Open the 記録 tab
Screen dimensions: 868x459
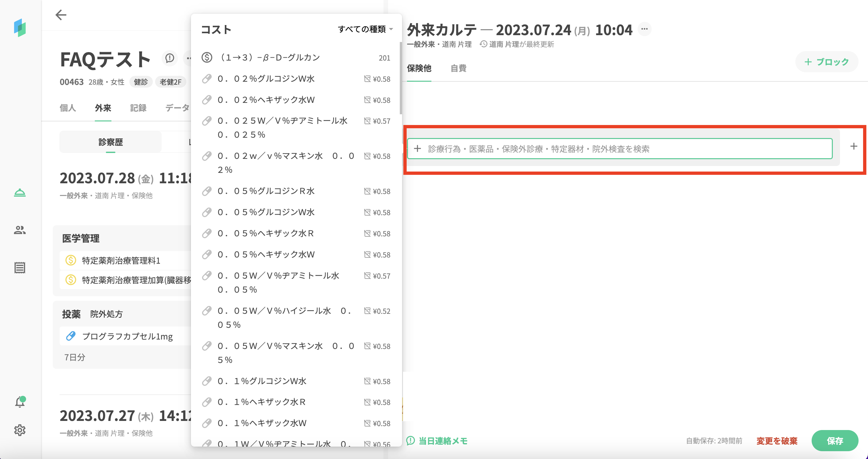pos(138,108)
